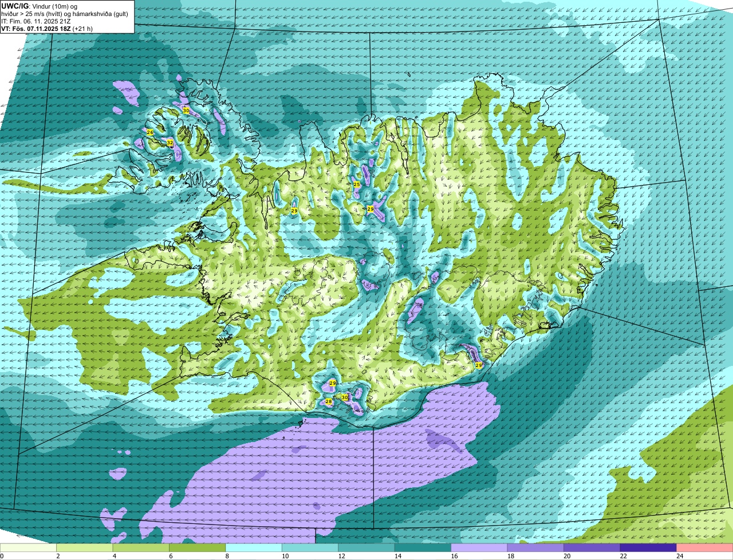Pick the 20–22 violet color bar segment
Screen dimensions: 733x560
[592, 548]
